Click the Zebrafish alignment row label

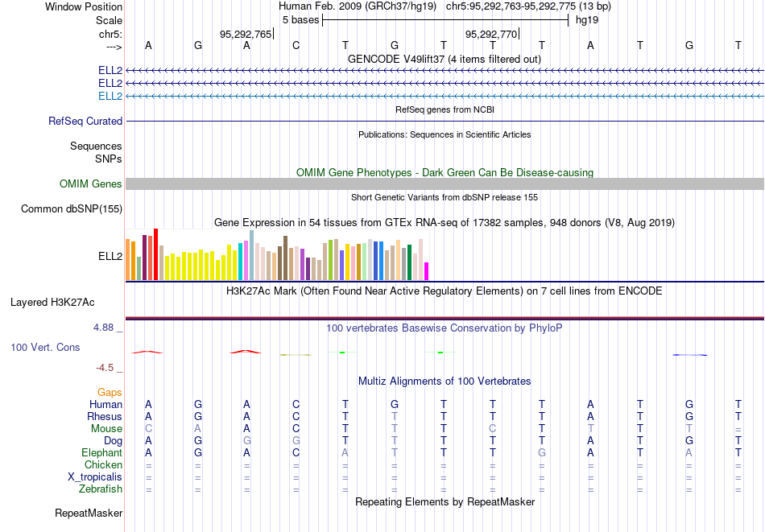101,489
